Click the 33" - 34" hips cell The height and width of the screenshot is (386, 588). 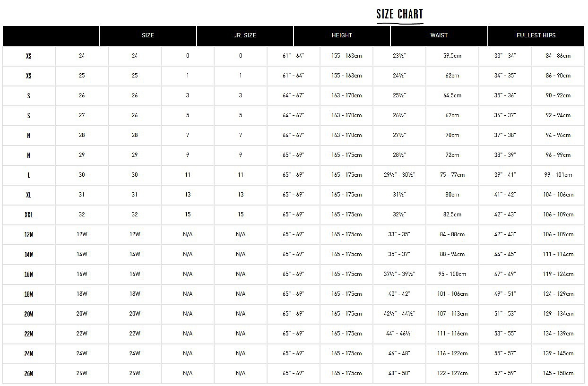pos(505,56)
